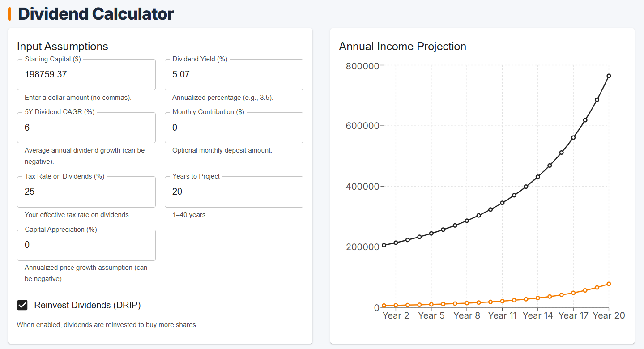644x349 pixels.
Task: Click the Tax Rate on Dividends field
Action: pos(86,192)
